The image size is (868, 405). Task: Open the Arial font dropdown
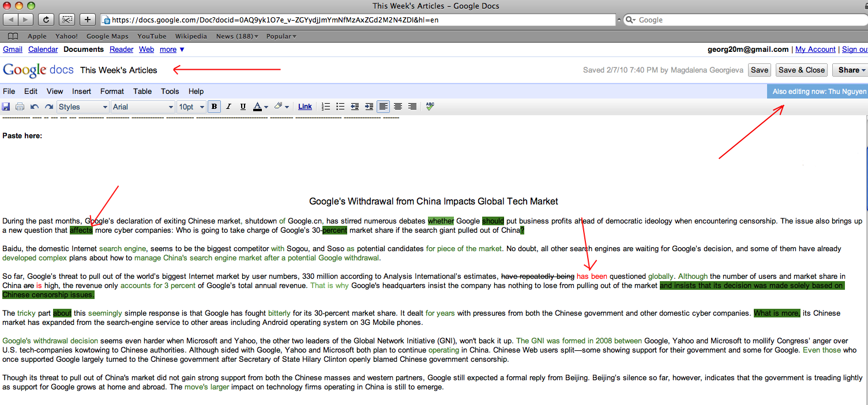pyautogui.click(x=143, y=107)
